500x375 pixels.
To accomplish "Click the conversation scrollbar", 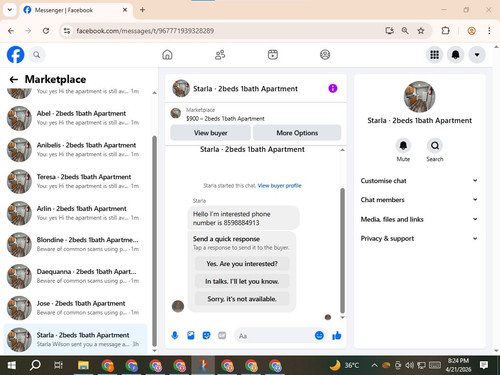I will click(342, 251).
